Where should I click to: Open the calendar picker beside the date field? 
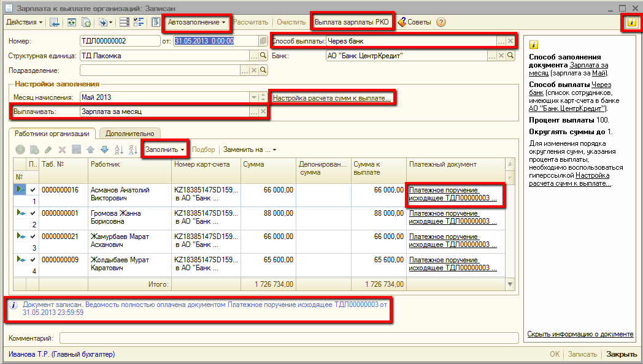[x=263, y=41]
